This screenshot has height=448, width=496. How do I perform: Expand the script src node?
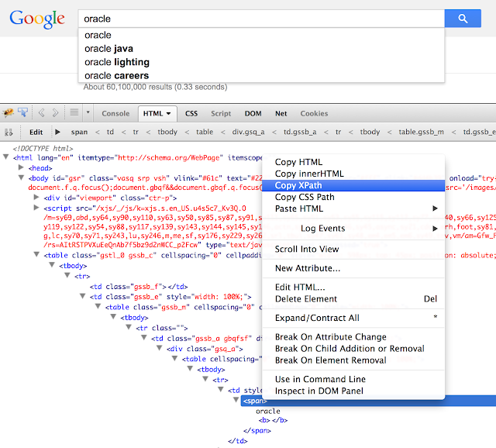coord(36,208)
